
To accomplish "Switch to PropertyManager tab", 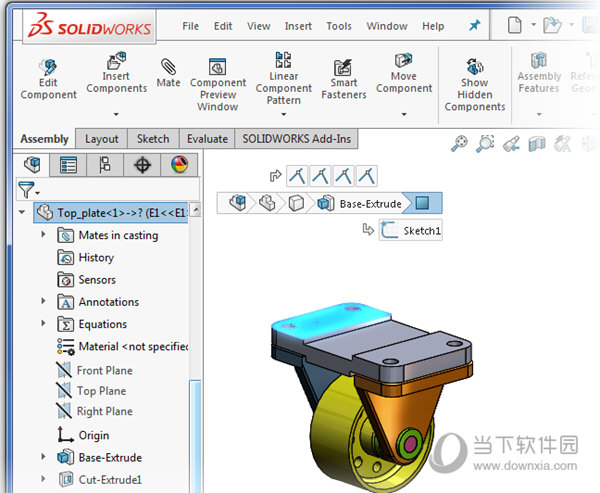I will tap(68, 165).
